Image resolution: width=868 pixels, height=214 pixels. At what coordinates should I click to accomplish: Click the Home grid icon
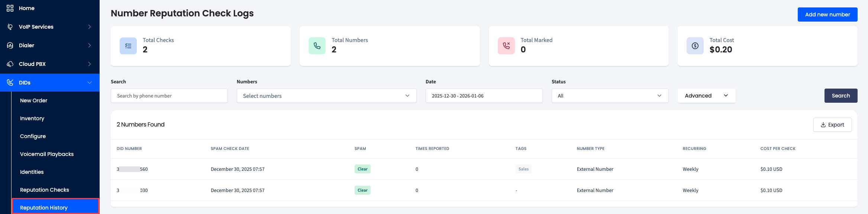click(x=10, y=8)
